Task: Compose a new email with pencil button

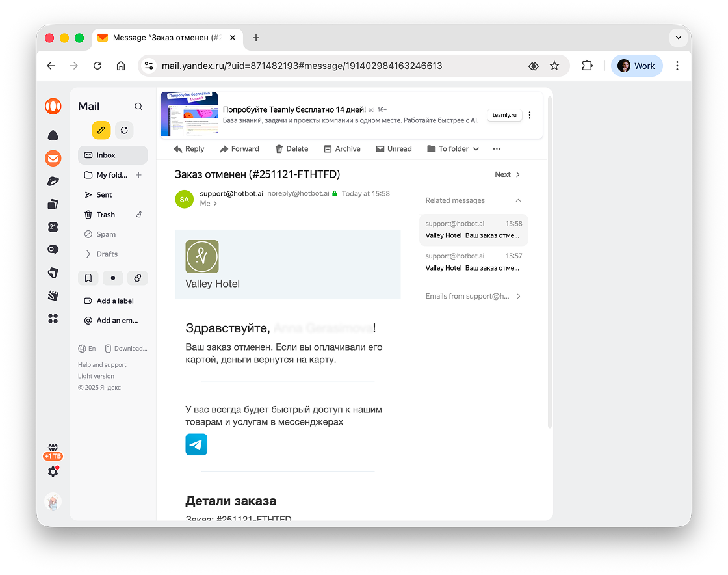Action: tap(101, 131)
